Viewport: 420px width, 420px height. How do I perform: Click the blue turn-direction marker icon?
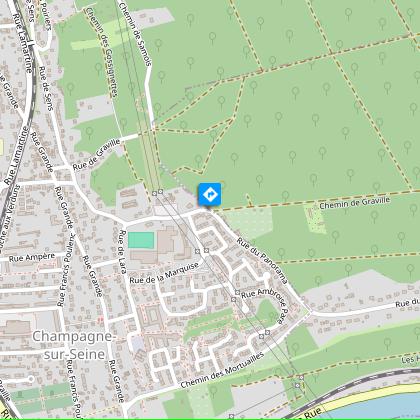pyautogui.click(x=210, y=194)
